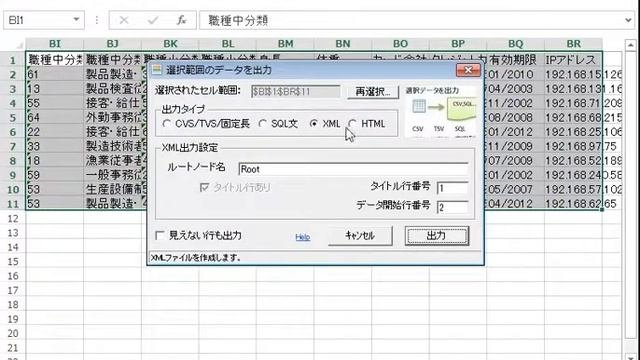Select column header BI

click(x=55, y=44)
